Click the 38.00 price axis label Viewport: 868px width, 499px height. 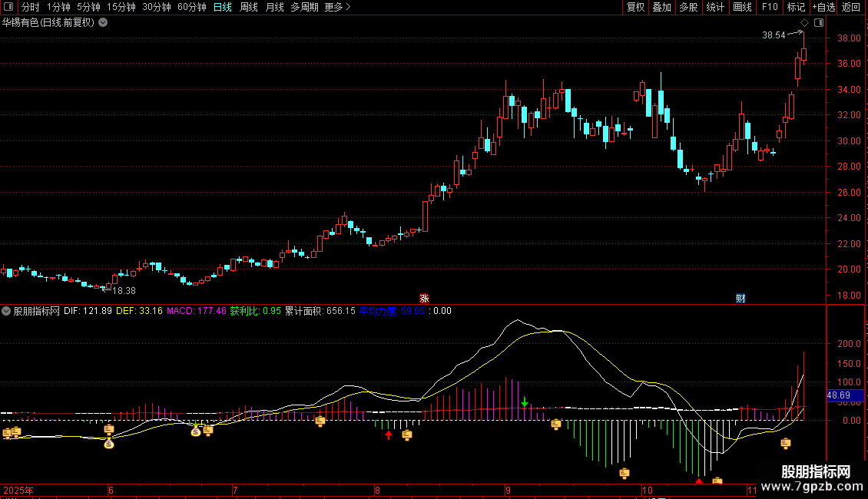(x=849, y=38)
